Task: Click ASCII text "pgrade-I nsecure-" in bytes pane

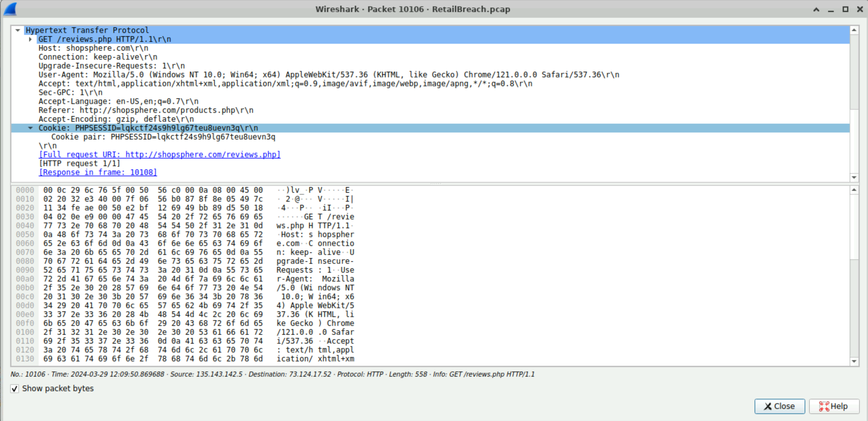Action: click(316, 261)
